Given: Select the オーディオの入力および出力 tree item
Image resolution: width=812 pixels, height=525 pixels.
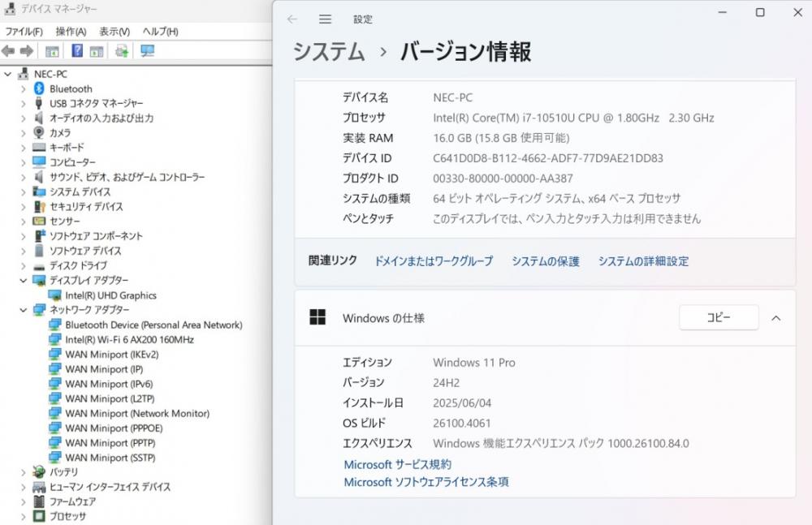Looking at the screenshot, I should pos(101,118).
